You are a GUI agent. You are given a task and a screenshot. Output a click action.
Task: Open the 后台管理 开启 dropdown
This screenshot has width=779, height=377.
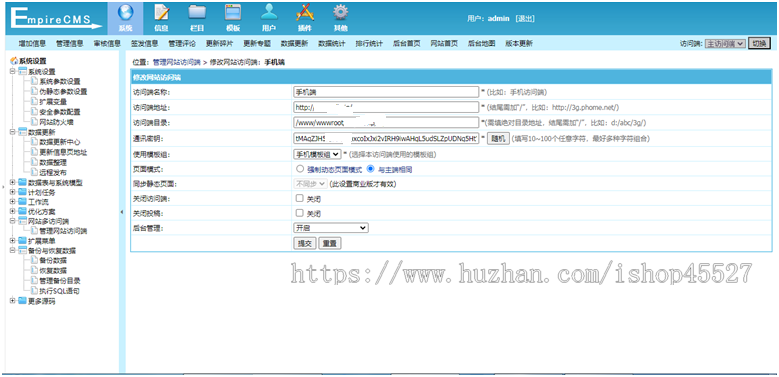[x=330, y=227]
